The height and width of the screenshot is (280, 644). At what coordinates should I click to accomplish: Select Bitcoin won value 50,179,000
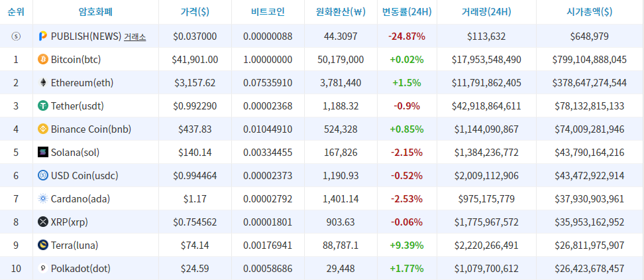tap(341, 60)
